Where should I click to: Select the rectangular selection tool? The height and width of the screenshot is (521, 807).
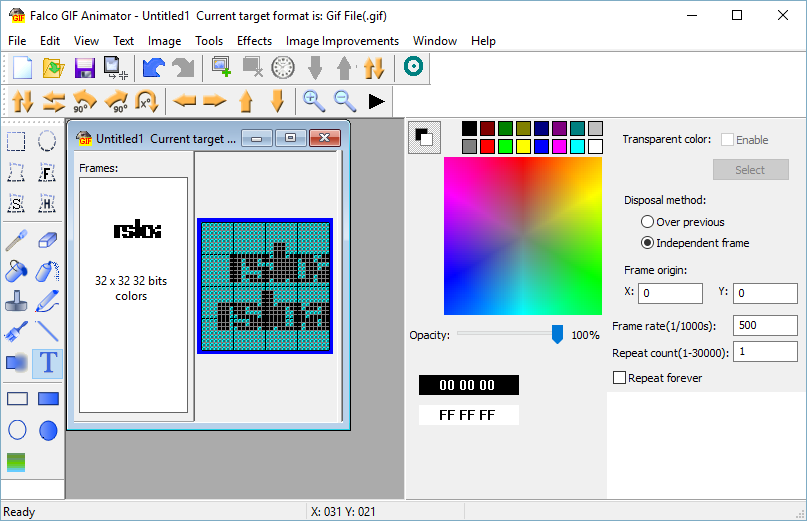coord(16,141)
